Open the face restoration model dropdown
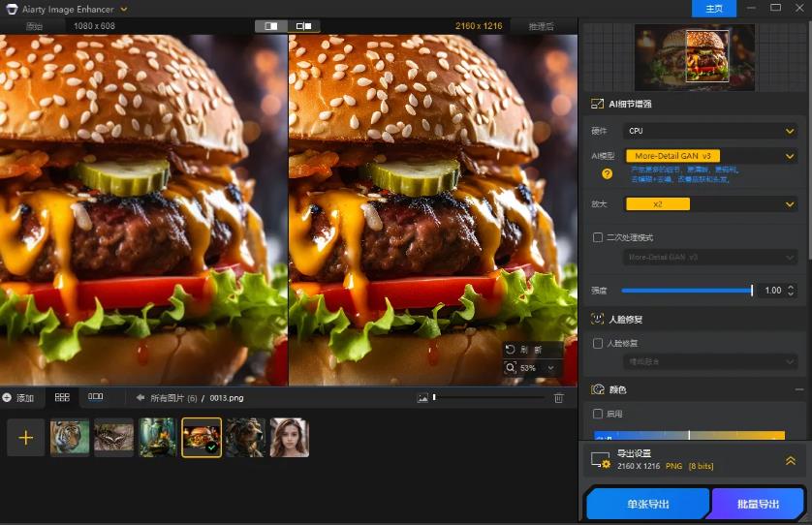The width and height of the screenshot is (812, 525). (x=710, y=361)
